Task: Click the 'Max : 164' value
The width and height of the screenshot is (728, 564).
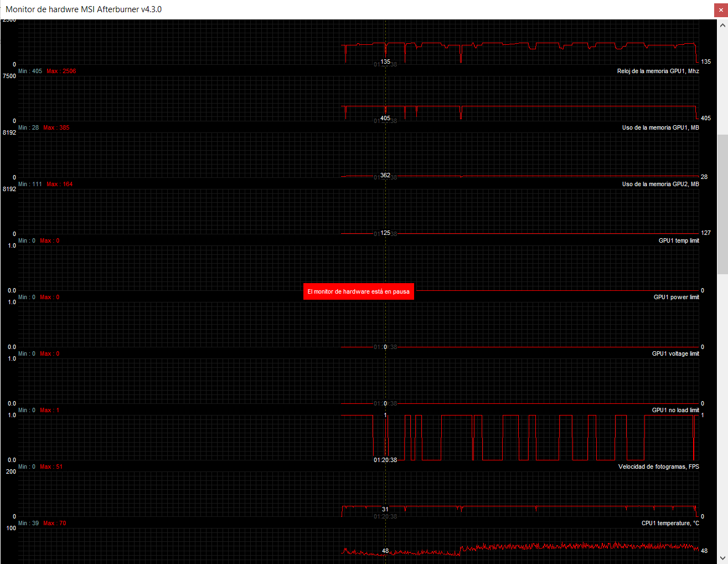Action: click(x=60, y=184)
